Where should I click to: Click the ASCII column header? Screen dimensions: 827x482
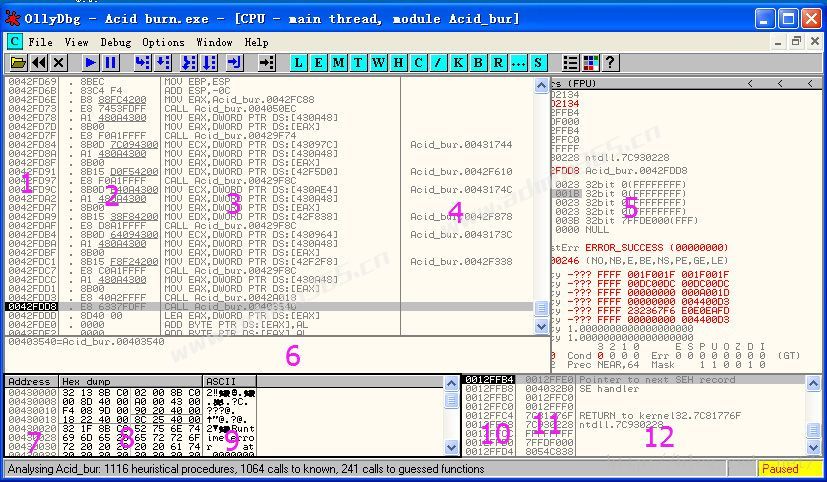[x=229, y=381]
